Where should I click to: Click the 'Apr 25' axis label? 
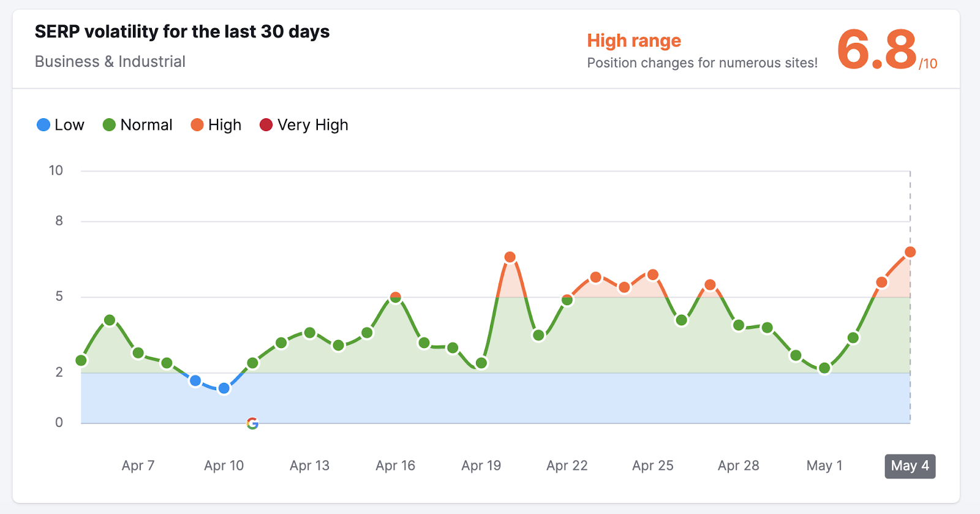click(x=653, y=466)
